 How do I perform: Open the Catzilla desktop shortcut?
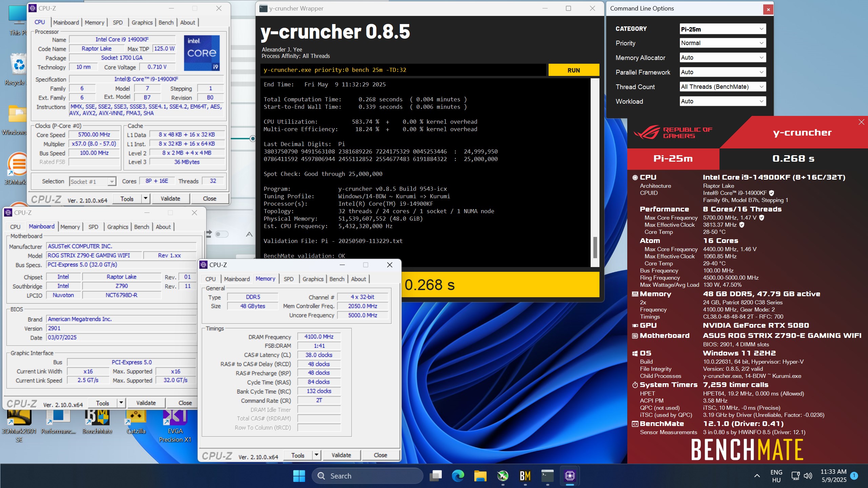tap(136, 422)
